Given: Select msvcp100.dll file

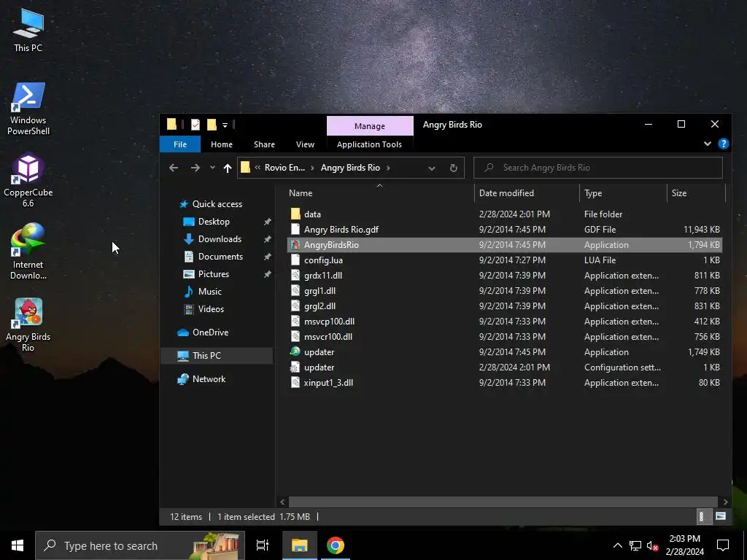Looking at the screenshot, I should 505,322.
